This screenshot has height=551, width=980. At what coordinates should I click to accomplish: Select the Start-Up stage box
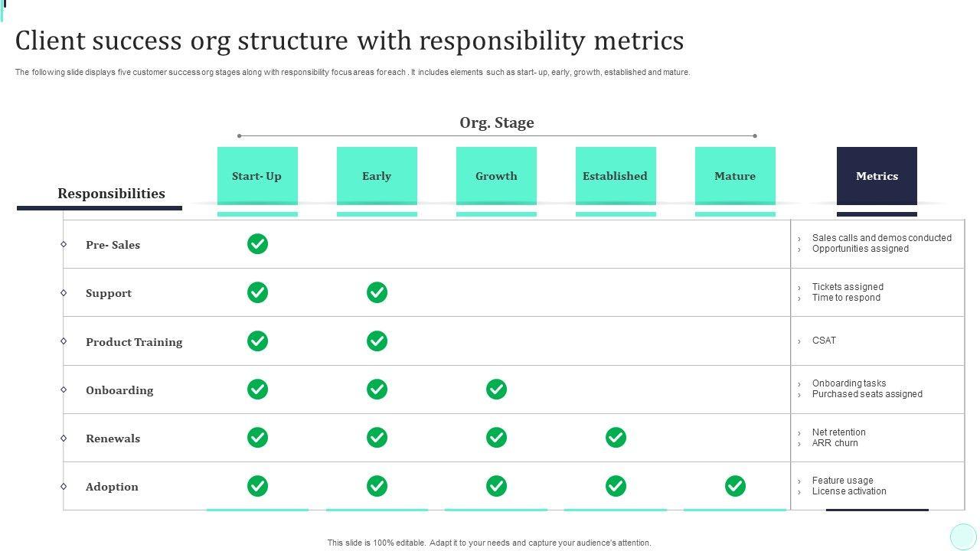(x=257, y=176)
